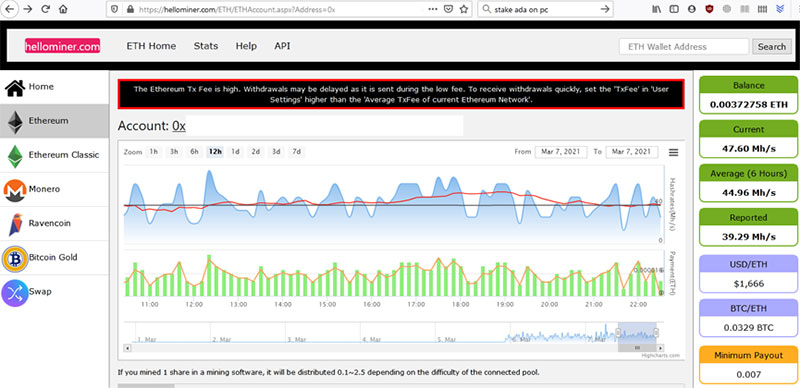Open the account 0x address link

click(x=179, y=126)
